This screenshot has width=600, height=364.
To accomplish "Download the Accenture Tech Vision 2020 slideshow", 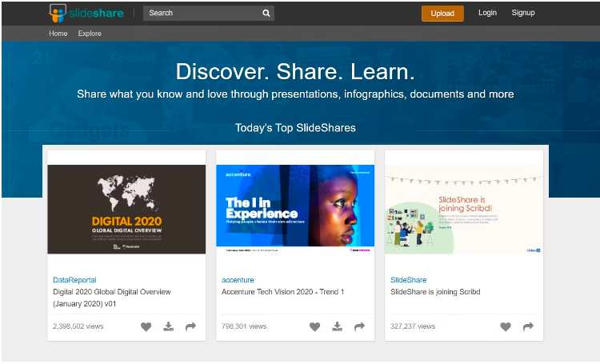I will (337, 326).
